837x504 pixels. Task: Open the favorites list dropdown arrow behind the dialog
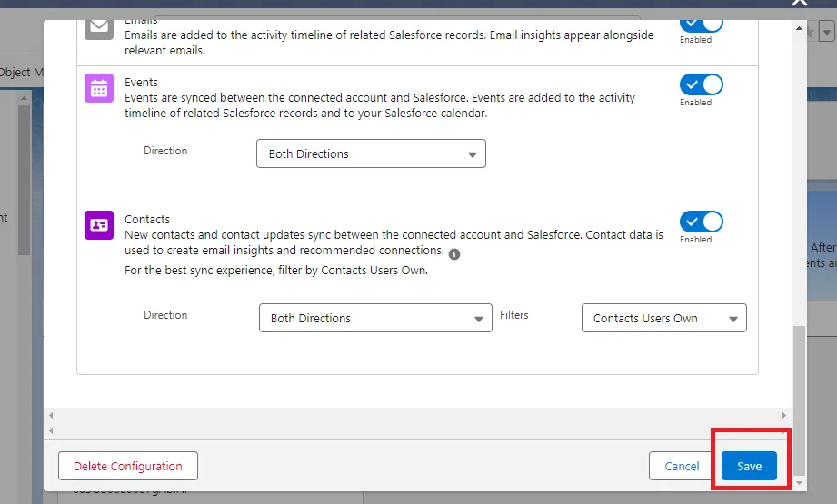click(x=825, y=33)
